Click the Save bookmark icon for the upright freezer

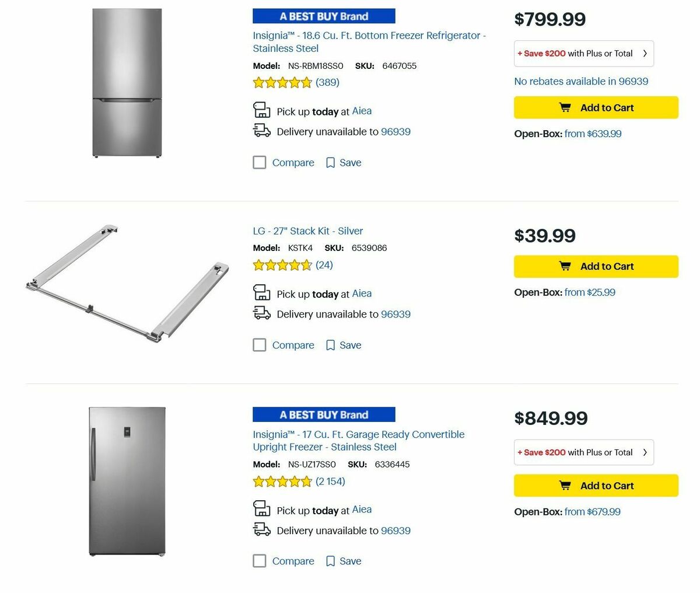click(330, 560)
